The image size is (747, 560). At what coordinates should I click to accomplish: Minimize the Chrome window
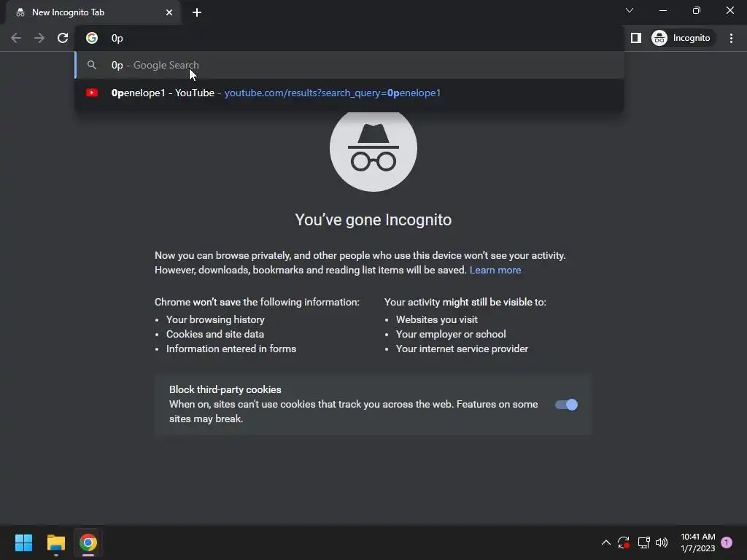pyautogui.click(x=662, y=10)
